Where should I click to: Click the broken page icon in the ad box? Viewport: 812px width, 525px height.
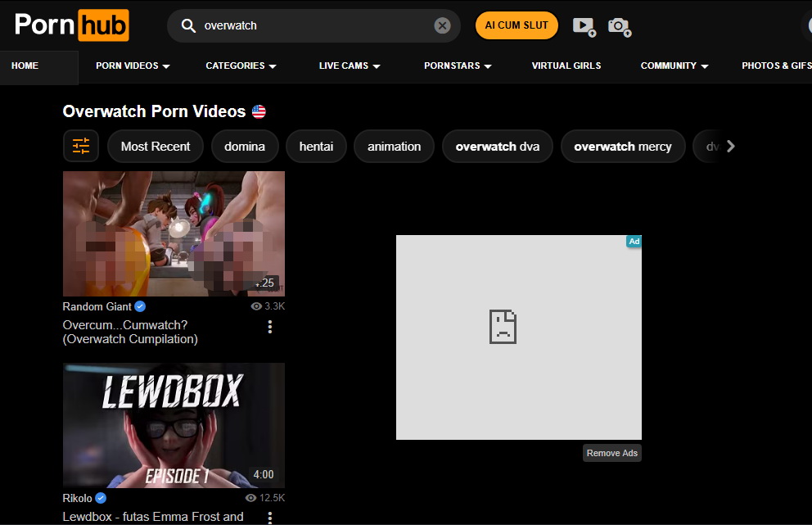(503, 327)
